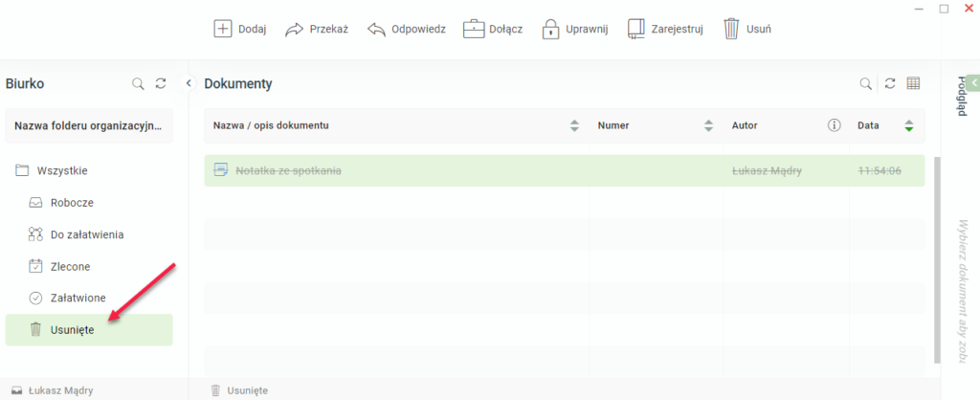Click the Dodaj plus icon
This screenshot has width=980, height=400.
click(x=222, y=29)
